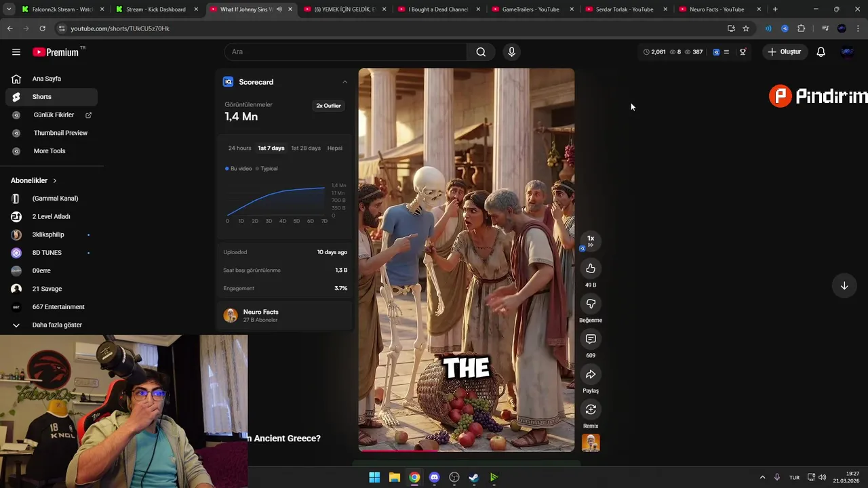This screenshot has width=868, height=488.
Task: Open More Tools in sidebar
Action: click(52, 151)
